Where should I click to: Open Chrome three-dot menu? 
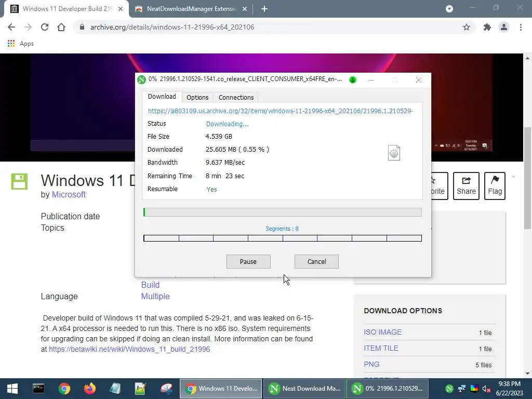pos(521,27)
